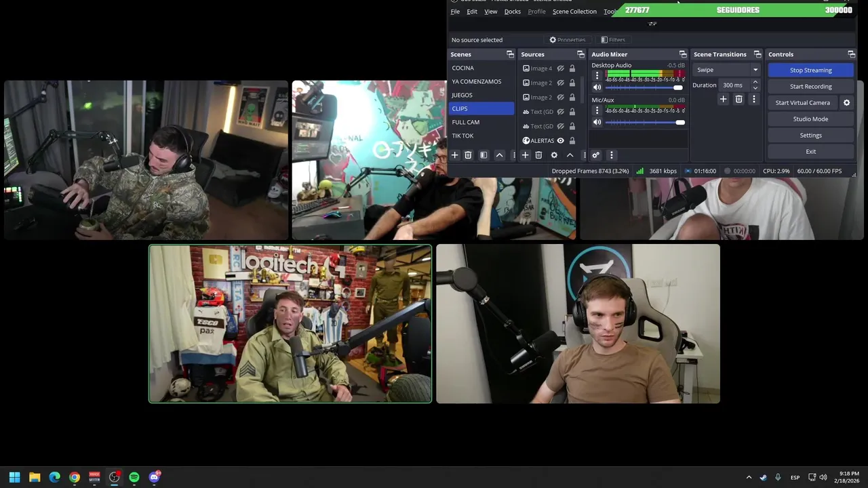Open Windows Start menu
The height and width of the screenshot is (488, 868).
14,477
